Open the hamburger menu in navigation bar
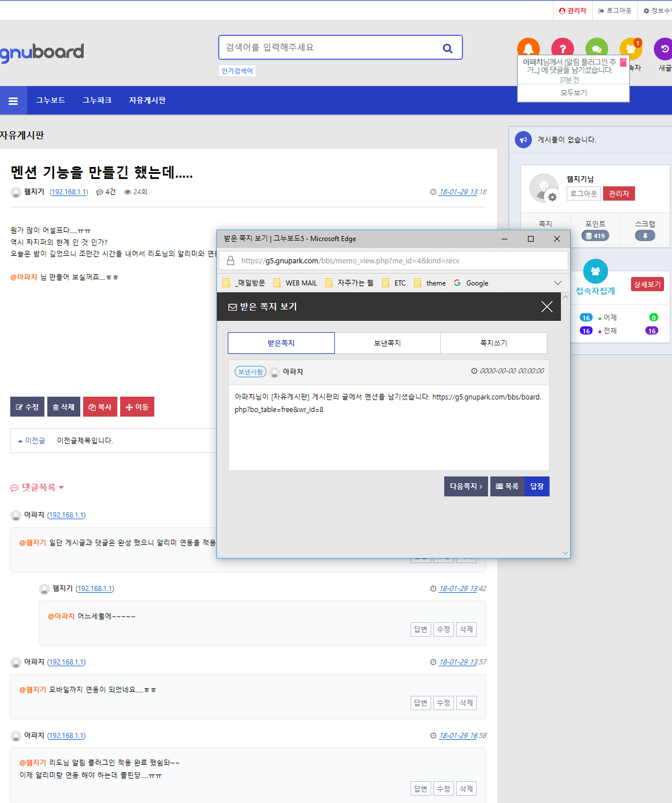The width and height of the screenshot is (672, 803). click(x=13, y=101)
